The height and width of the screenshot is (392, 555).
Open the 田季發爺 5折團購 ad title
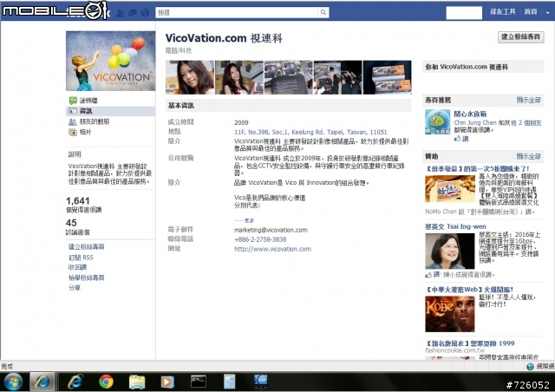coord(478,168)
